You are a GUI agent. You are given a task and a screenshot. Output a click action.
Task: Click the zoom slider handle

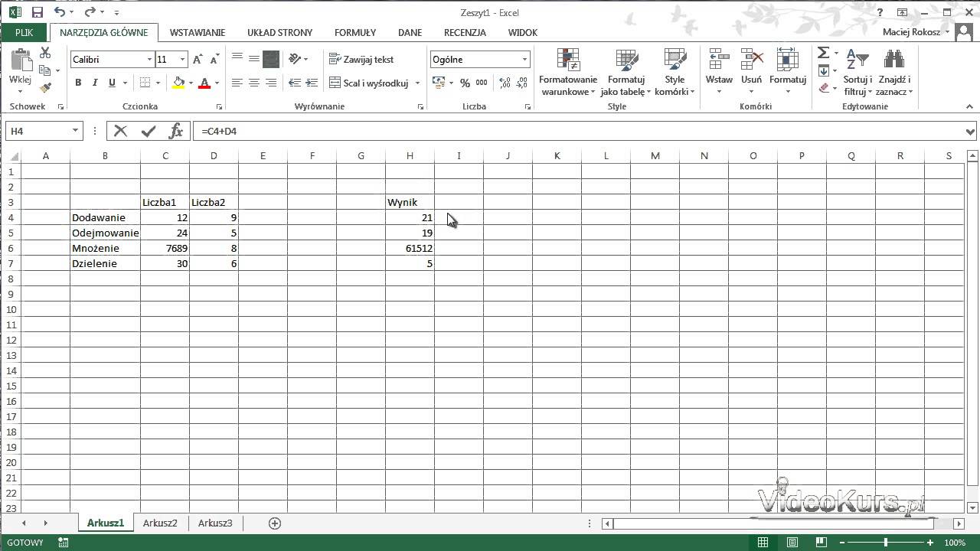[x=886, y=543]
